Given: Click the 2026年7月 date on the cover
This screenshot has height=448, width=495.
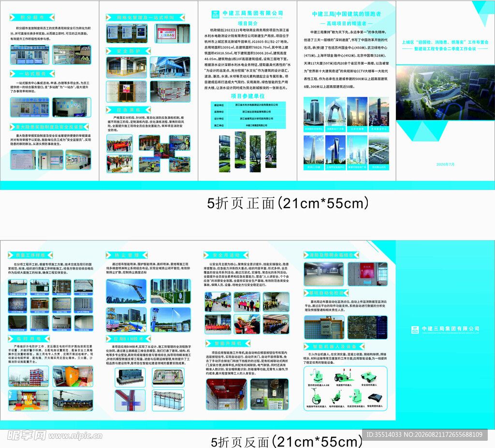Looking at the screenshot, I should coord(445,164).
